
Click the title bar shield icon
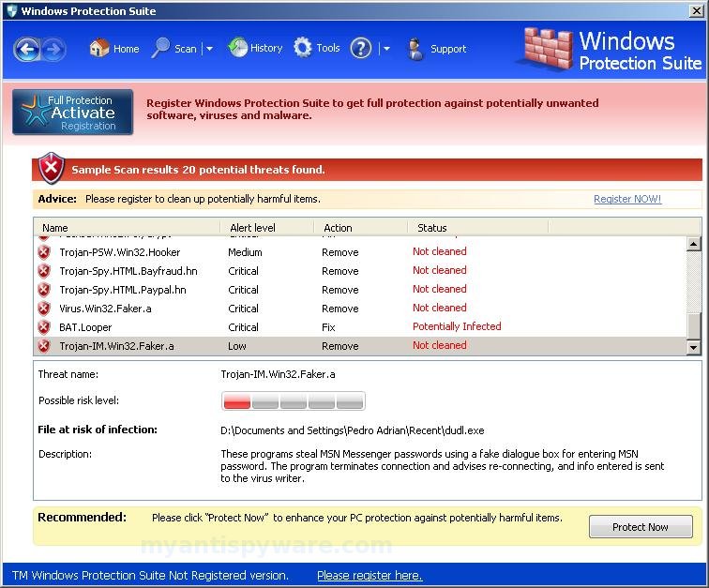click(12, 11)
